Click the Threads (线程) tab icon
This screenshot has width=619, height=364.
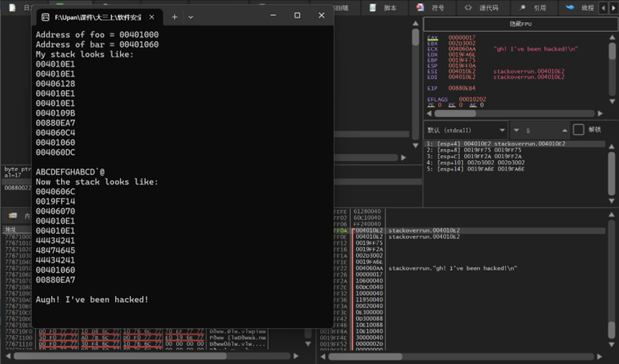point(570,7)
